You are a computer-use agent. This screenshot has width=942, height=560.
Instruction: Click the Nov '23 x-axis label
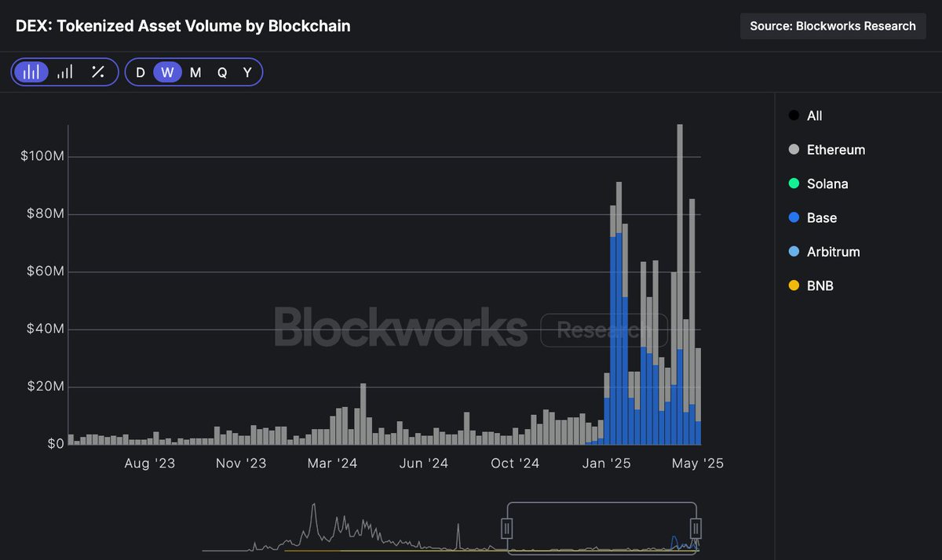coord(241,464)
